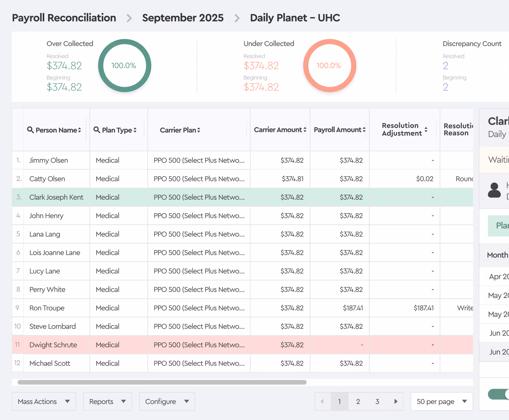The image size is (509, 420).
Task: Click the Over Collected 100.0% progress ring
Action: point(125,66)
